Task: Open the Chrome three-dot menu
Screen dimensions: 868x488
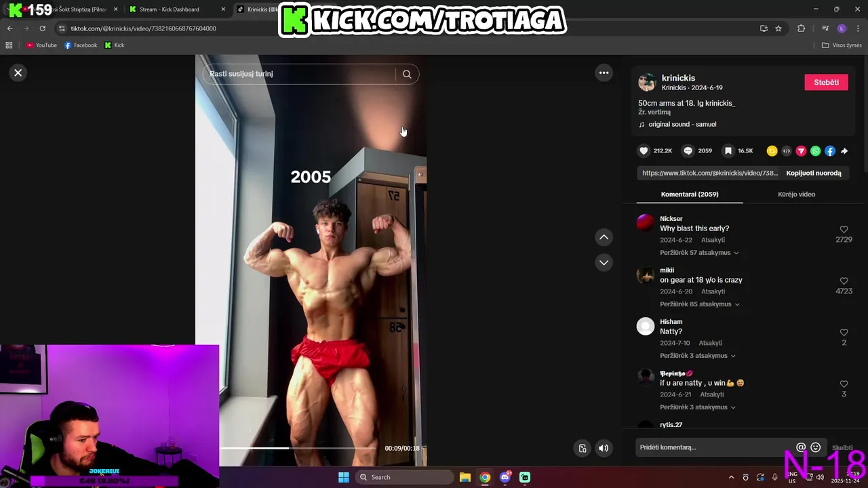Action: pyautogui.click(x=859, y=28)
